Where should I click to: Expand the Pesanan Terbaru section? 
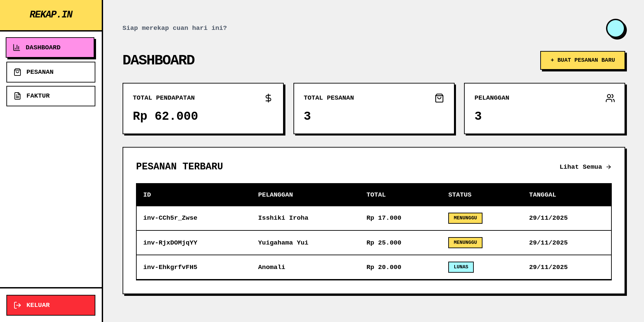pyautogui.click(x=179, y=166)
